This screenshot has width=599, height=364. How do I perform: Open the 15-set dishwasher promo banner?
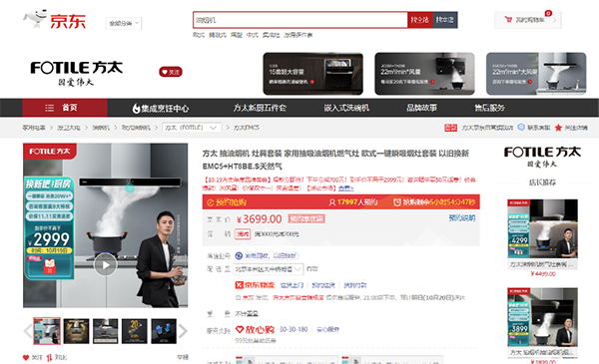312,74
